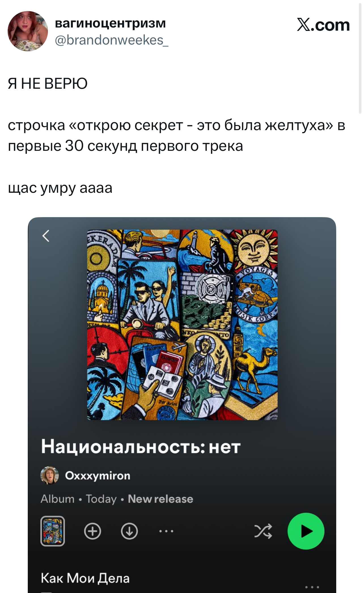Open options dots for Как Мои Дела track

click(312, 587)
